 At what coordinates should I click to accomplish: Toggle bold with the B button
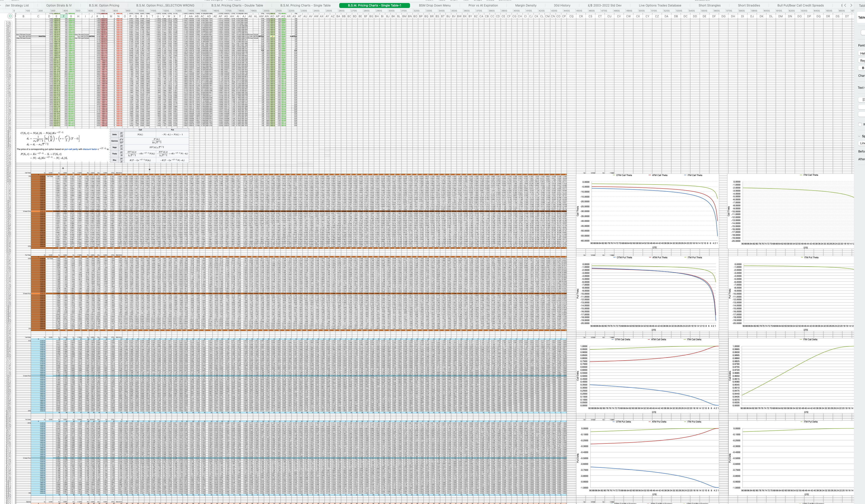(x=862, y=68)
